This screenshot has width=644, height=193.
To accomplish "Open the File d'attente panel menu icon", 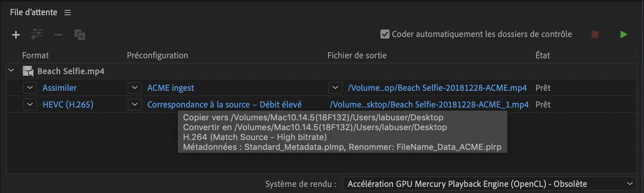I will (68, 13).
